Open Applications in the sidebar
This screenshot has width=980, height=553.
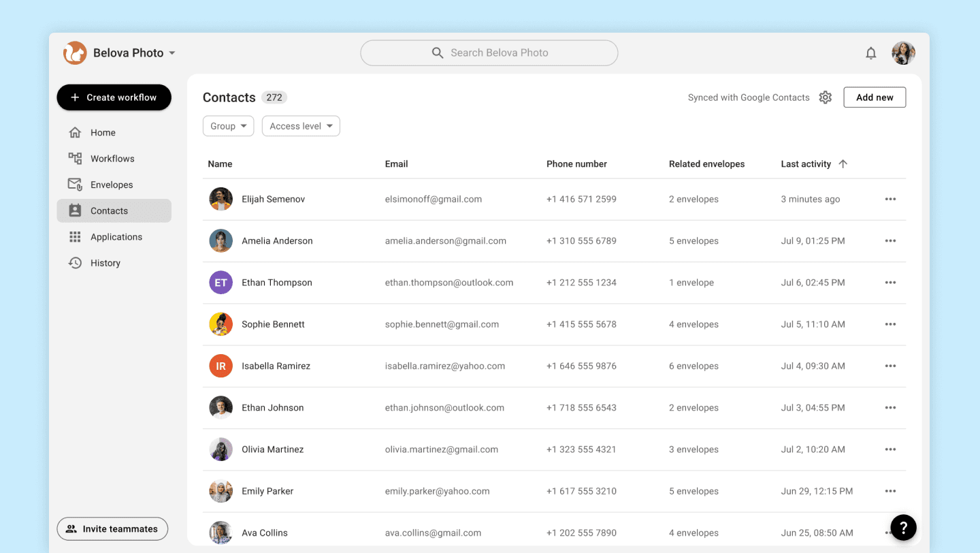click(114, 237)
